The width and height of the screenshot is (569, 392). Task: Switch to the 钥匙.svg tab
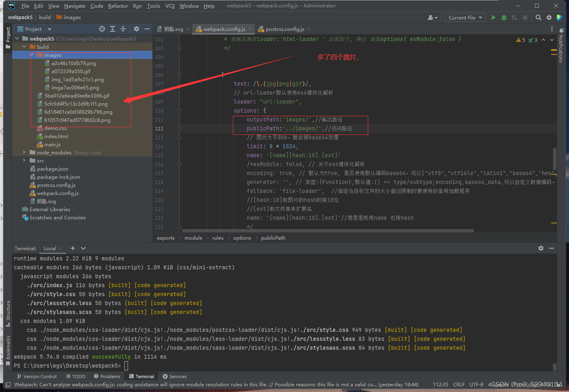[x=174, y=29]
